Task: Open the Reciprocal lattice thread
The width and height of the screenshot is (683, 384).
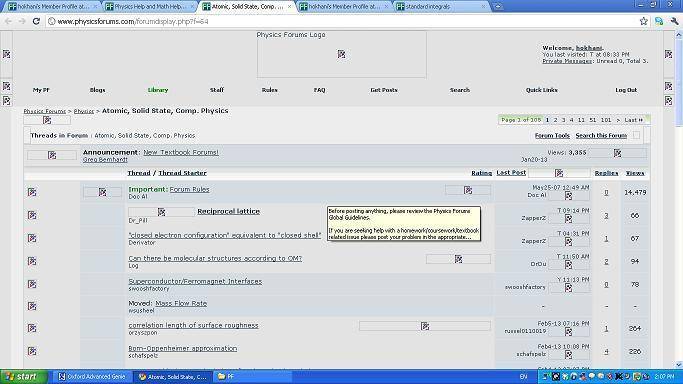Action: click(228, 211)
